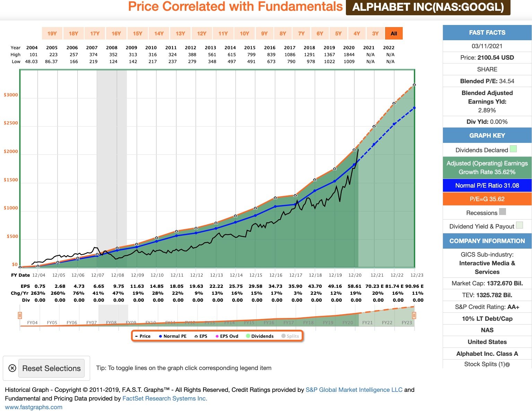Click the circled X icon beside Reset Selections
The width and height of the screenshot is (532, 413).
12,368
